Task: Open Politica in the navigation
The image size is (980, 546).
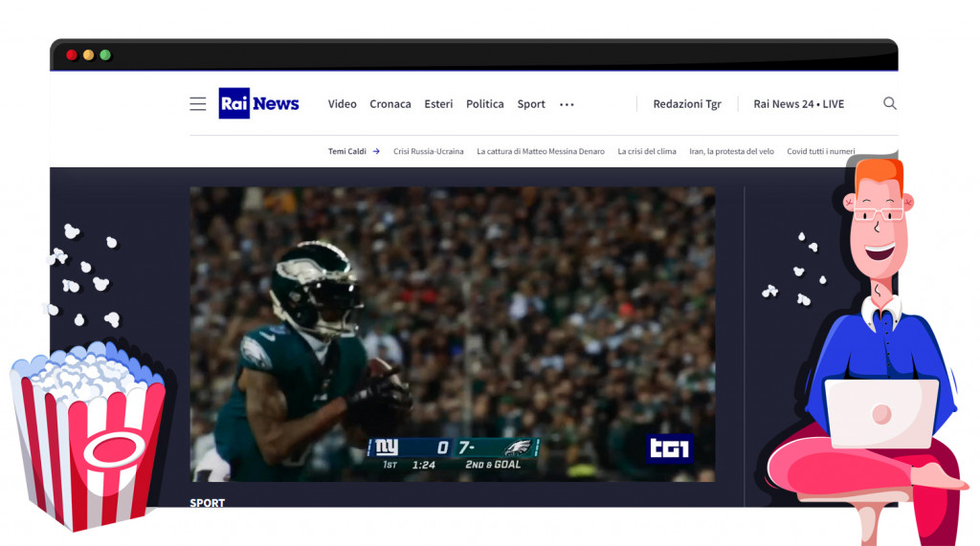Action: pyautogui.click(x=484, y=103)
